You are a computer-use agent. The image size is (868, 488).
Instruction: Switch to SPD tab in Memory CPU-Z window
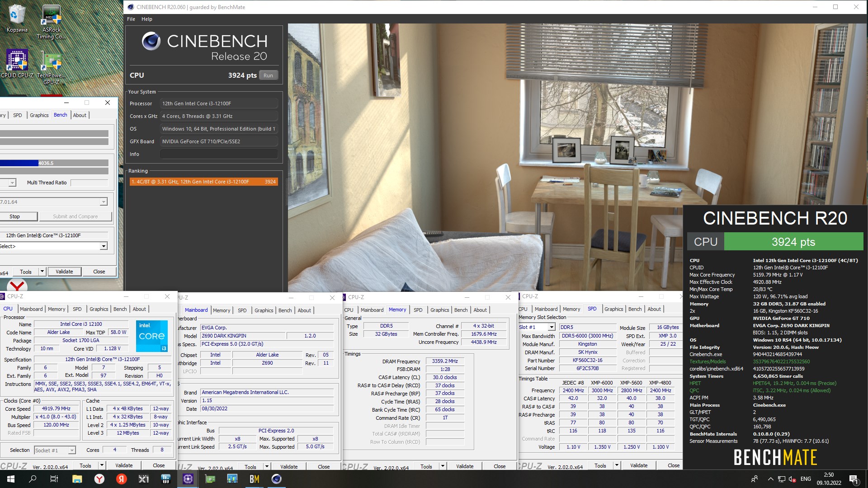(x=418, y=310)
